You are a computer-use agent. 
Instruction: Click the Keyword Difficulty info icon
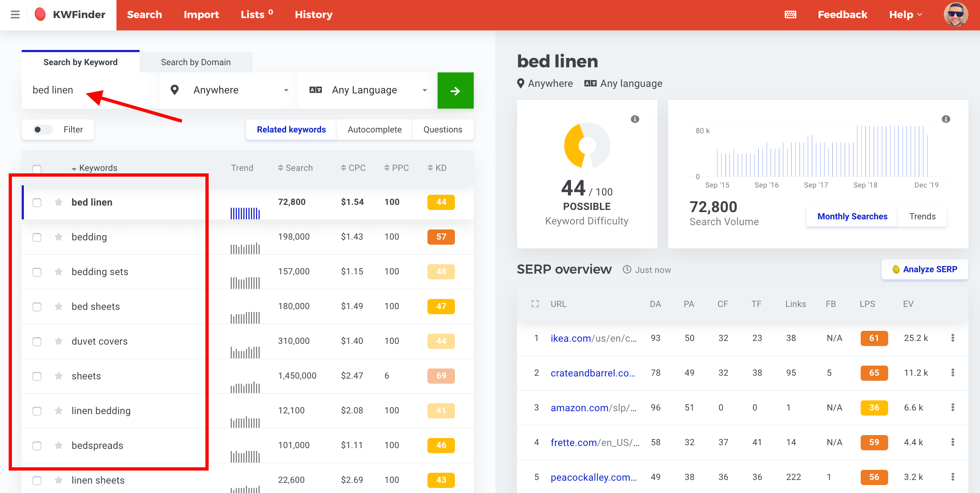(634, 119)
